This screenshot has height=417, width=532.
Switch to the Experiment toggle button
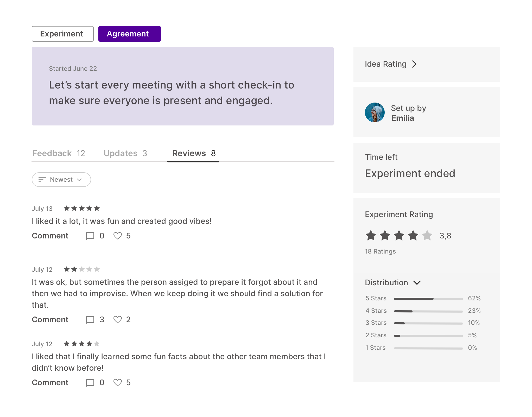[x=62, y=34]
